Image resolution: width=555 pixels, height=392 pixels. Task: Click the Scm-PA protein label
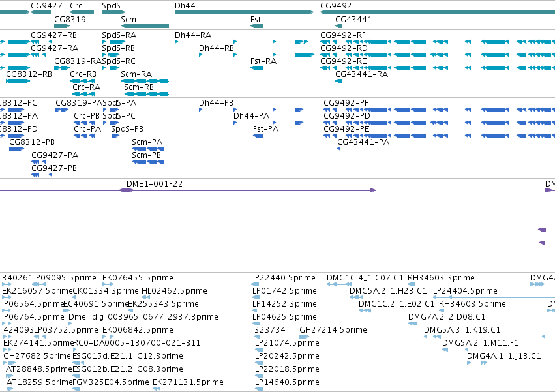147,142
